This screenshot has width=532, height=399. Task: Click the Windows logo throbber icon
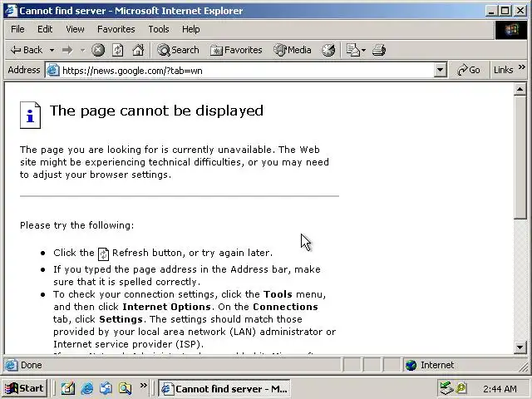511,30
